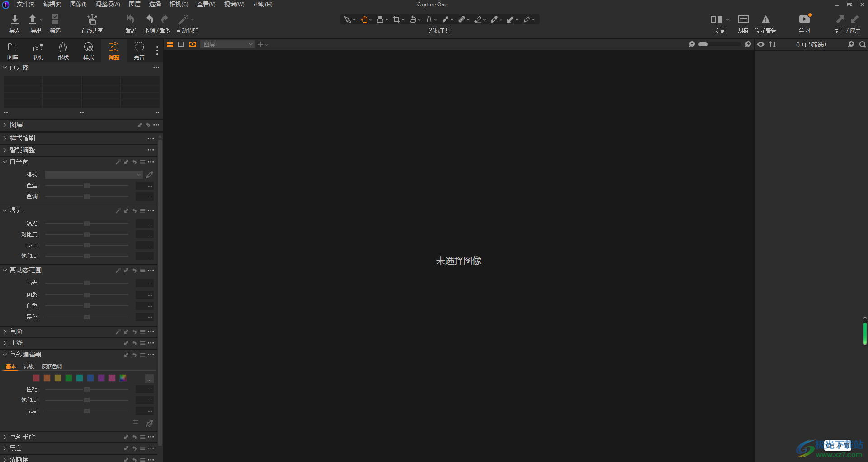Open the Layer (图层) dropdown in viewer bar
The width and height of the screenshot is (868, 462).
tap(228, 44)
